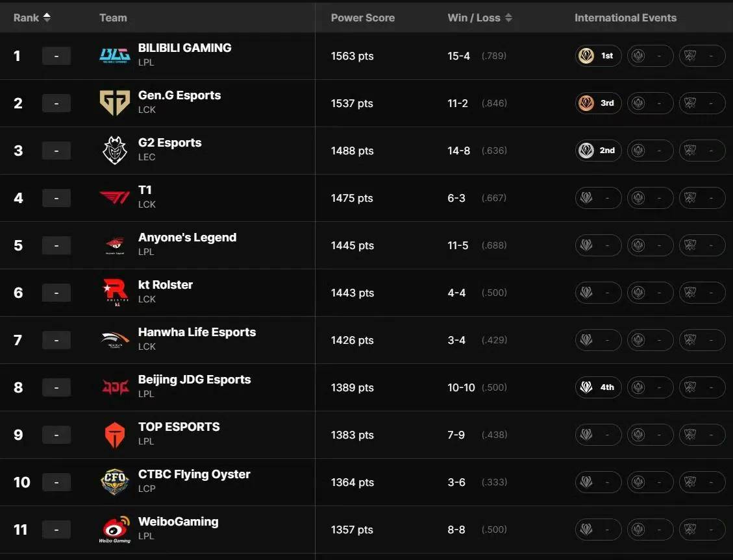Click the Gen.G Esports logo
This screenshot has width=733, height=560.
coord(115,103)
